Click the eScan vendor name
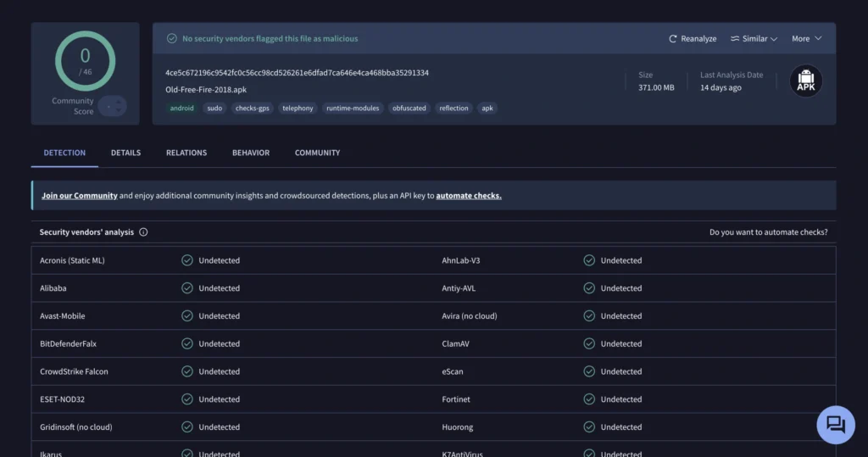 [453, 371]
